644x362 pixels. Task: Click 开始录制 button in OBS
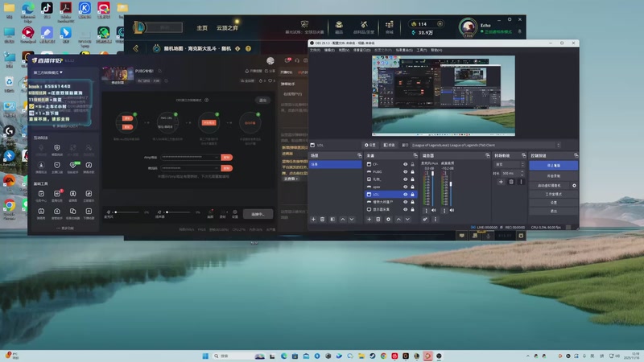[553, 176]
